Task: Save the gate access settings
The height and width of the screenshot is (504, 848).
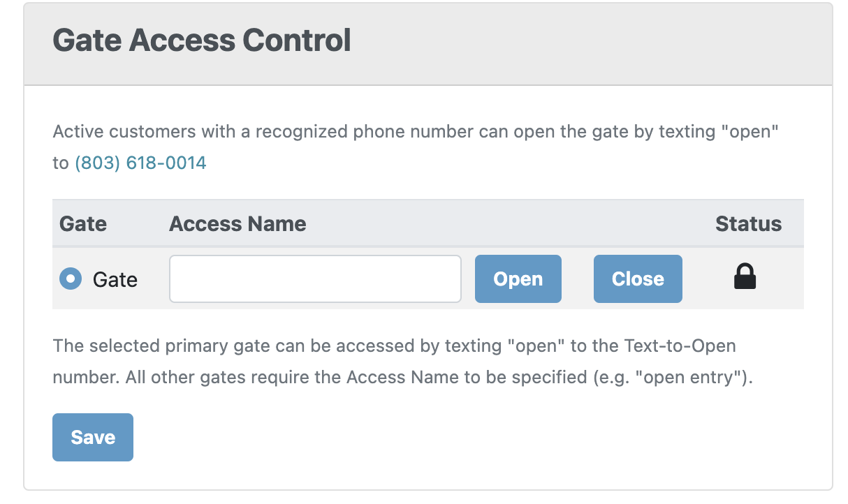Action: click(x=93, y=437)
